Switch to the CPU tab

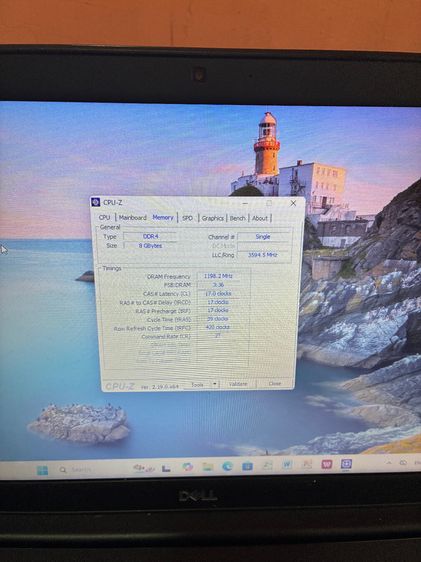pos(104,218)
